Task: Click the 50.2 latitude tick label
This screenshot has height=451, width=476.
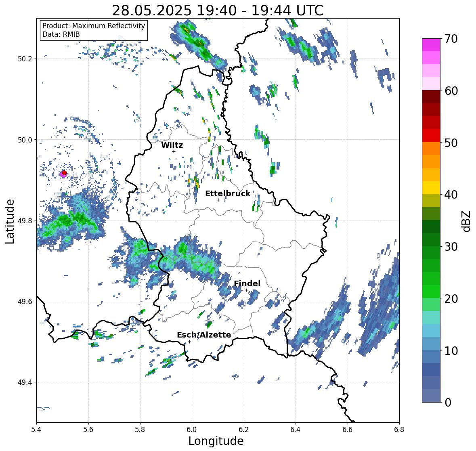Action: point(25,59)
